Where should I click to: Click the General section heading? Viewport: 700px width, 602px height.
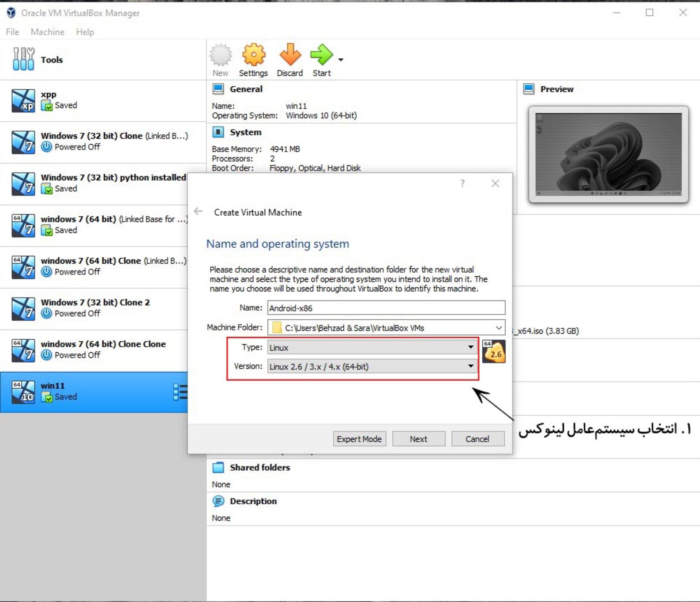[246, 89]
